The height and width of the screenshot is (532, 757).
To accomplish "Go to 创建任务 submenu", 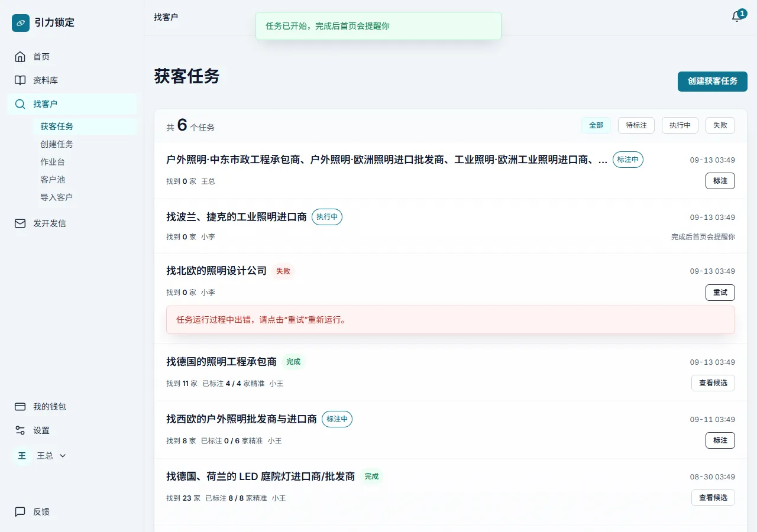I will coord(86,144).
